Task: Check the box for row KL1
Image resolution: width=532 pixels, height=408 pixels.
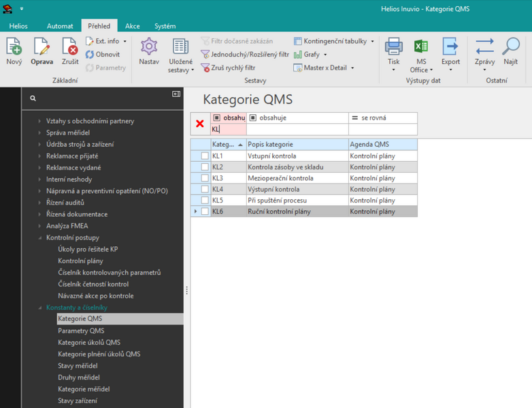Action: tap(205, 156)
